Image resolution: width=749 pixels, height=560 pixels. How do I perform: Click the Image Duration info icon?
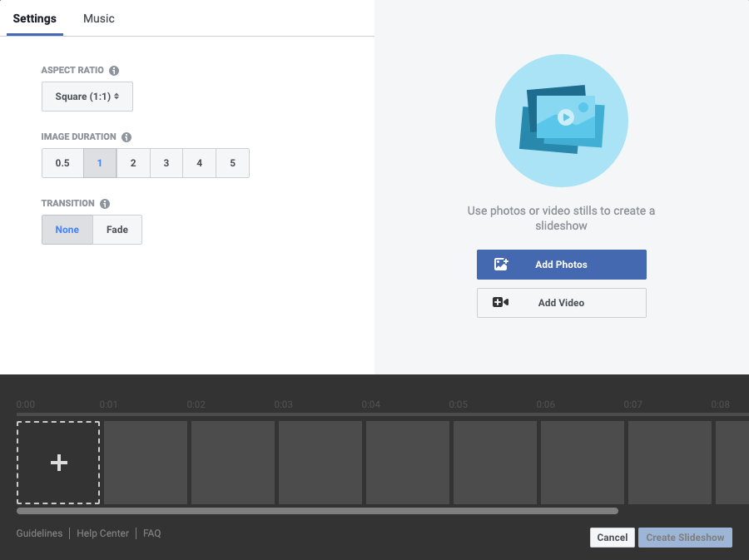pos(126,137)
